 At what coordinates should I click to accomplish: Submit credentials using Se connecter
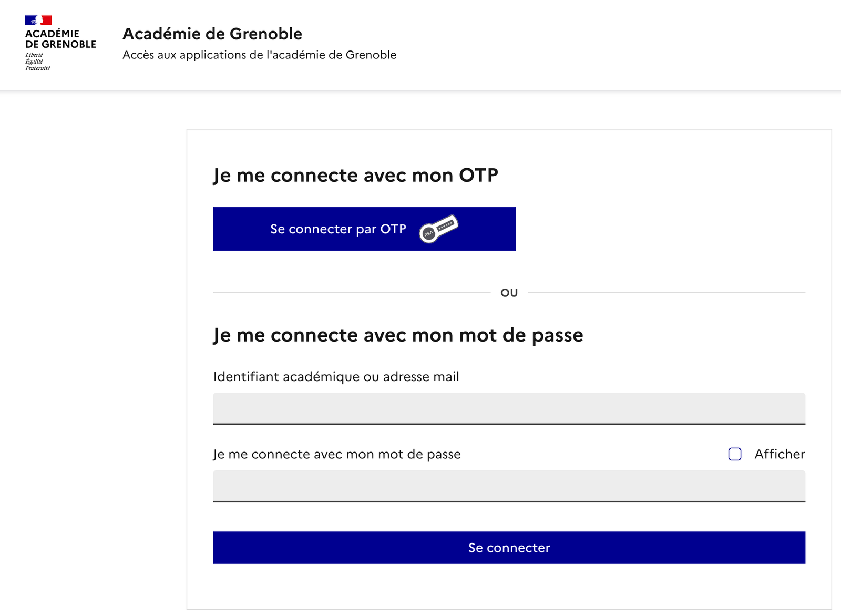click(509, 548)
